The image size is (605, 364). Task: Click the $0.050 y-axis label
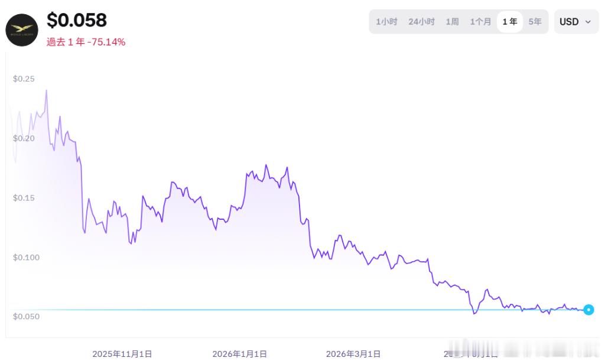tap(26, 317)
